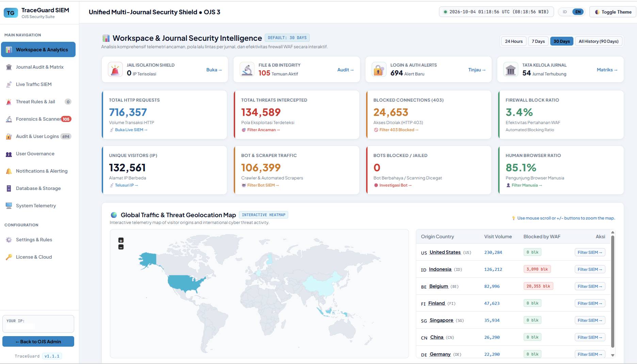The image size is (637, 364).
Task: Click the Notifications & Alerting bell icon
Action: pyautogui.click(x=9, y=171)
